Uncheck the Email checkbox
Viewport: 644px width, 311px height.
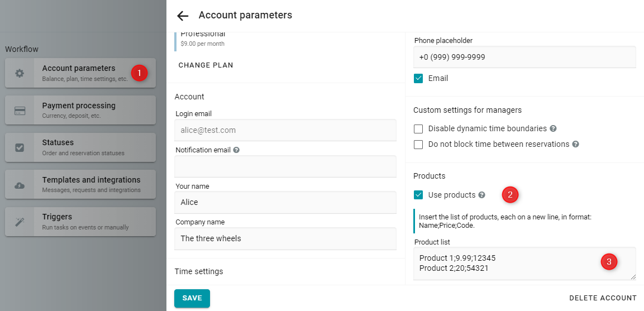pos(418,78)
